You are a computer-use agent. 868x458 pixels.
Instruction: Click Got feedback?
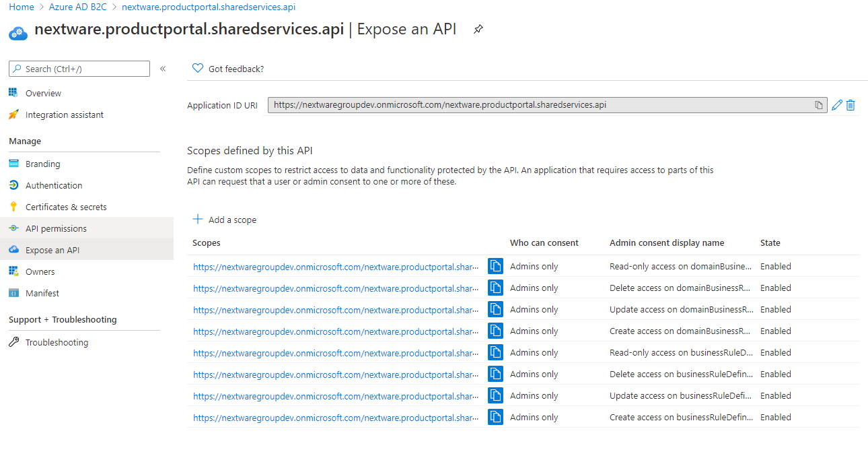pyautogui.click(x=236, y=69)
